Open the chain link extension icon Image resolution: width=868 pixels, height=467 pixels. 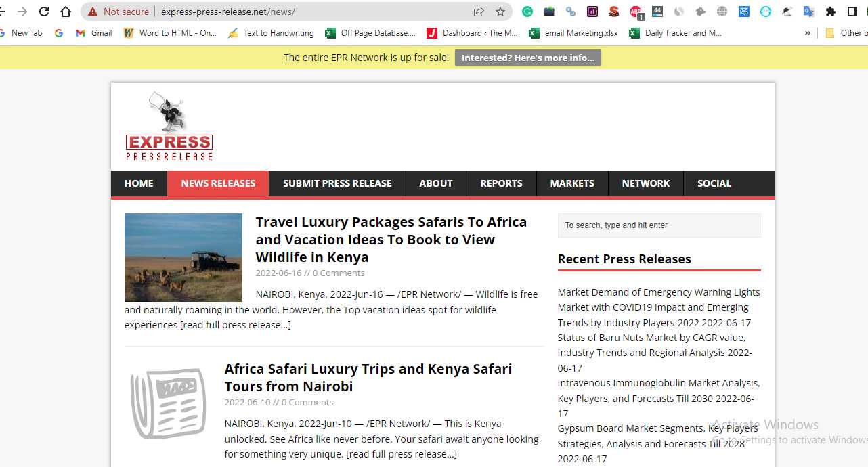[x=571, y=12]
